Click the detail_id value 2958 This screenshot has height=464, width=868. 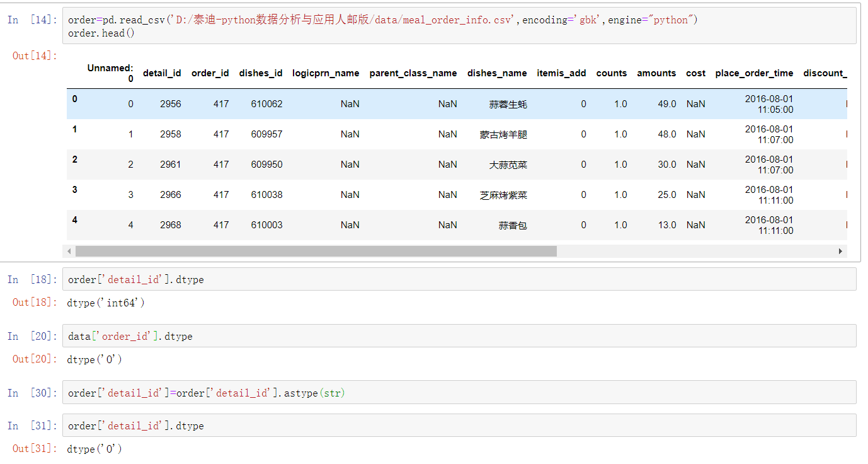pyautogui.click(x=171, y=134)
